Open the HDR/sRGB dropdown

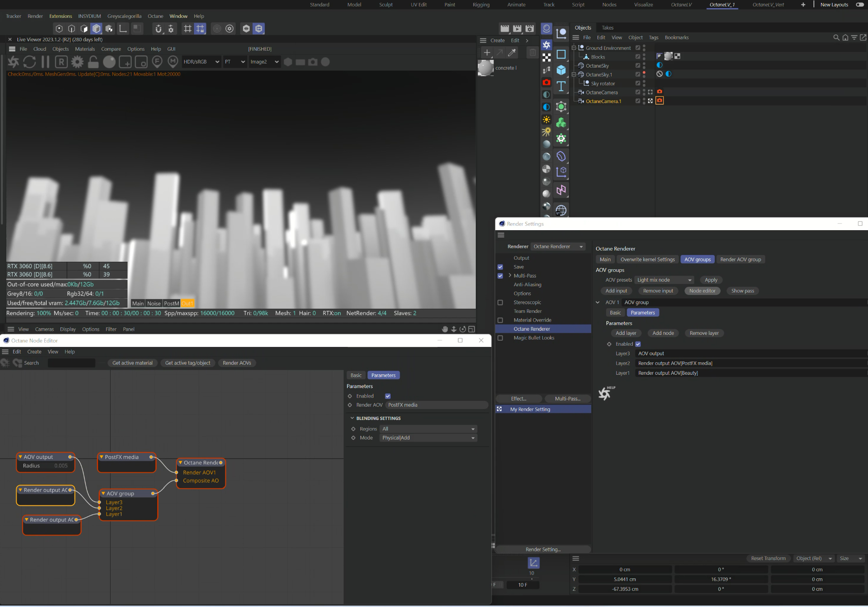(201, 62)
